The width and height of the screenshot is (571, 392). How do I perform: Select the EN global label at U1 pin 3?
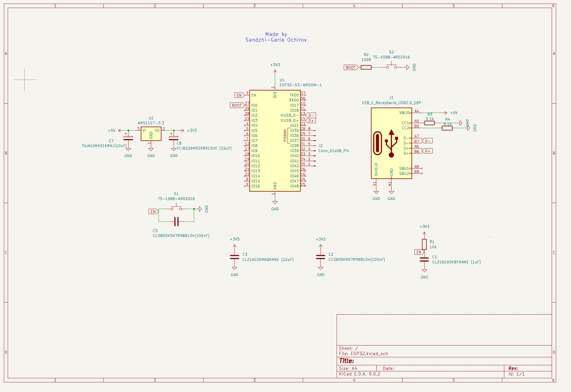point(240,95)
